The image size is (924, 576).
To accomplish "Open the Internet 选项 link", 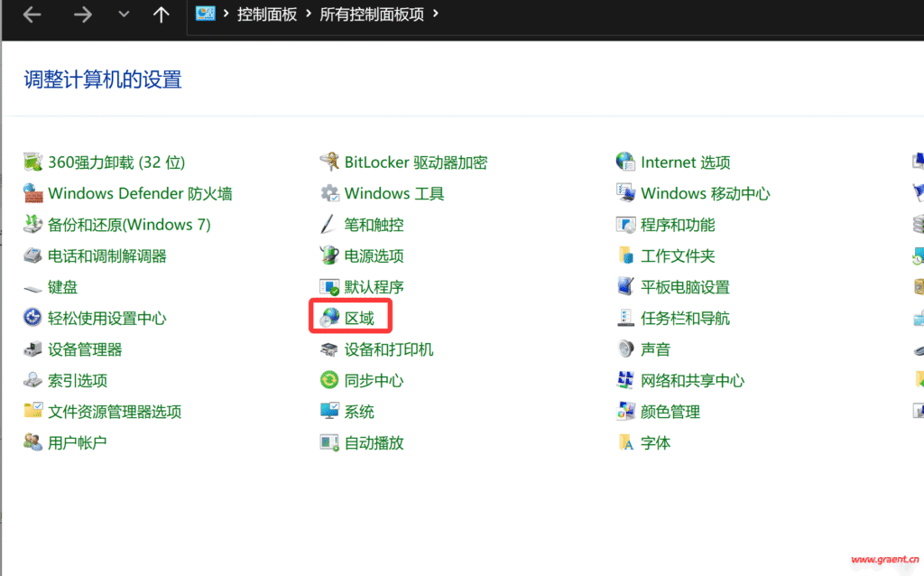I will coord(685,163).
